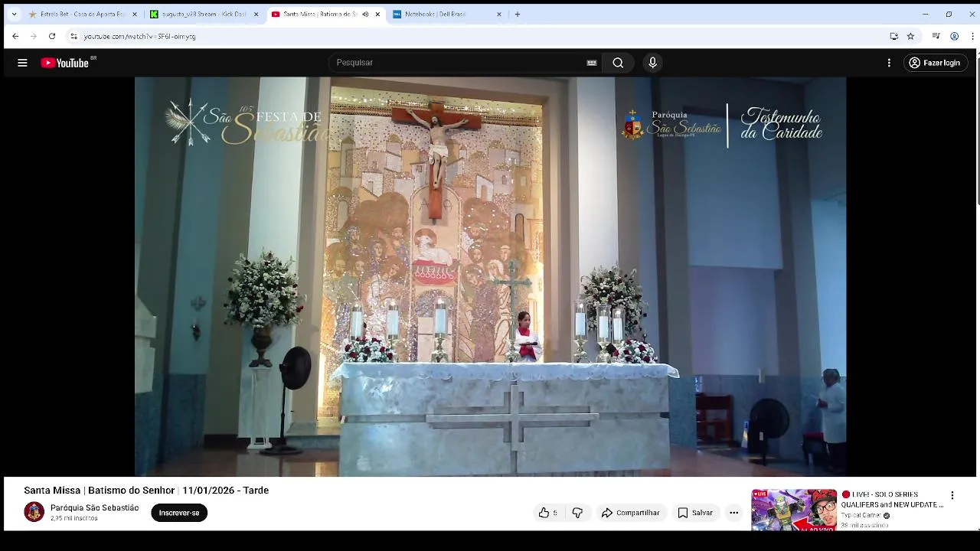Open more actions ellipsis below video
980x551 pixels.
pos(733,513)
